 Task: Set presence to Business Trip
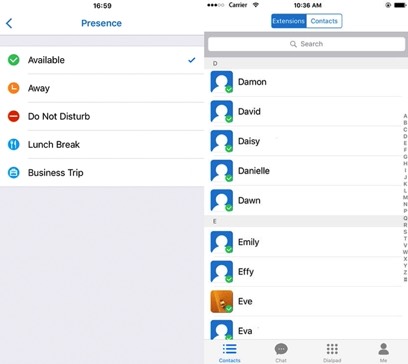(102, 173)
